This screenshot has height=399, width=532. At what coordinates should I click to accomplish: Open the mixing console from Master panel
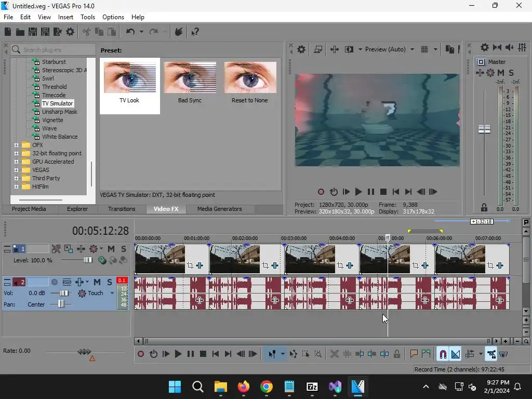pyautogui.click(x=522, y=47)
